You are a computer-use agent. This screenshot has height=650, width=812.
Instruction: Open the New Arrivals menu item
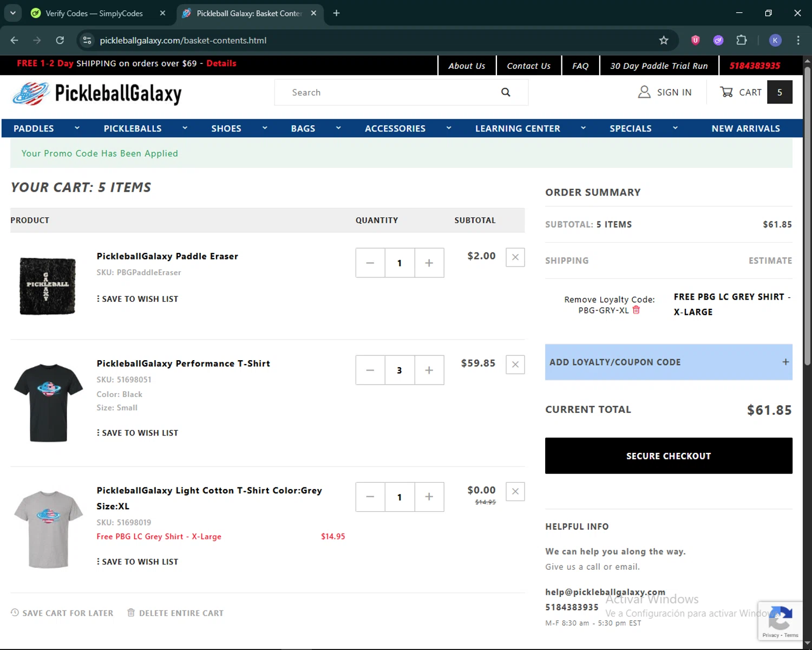[745, 128]
